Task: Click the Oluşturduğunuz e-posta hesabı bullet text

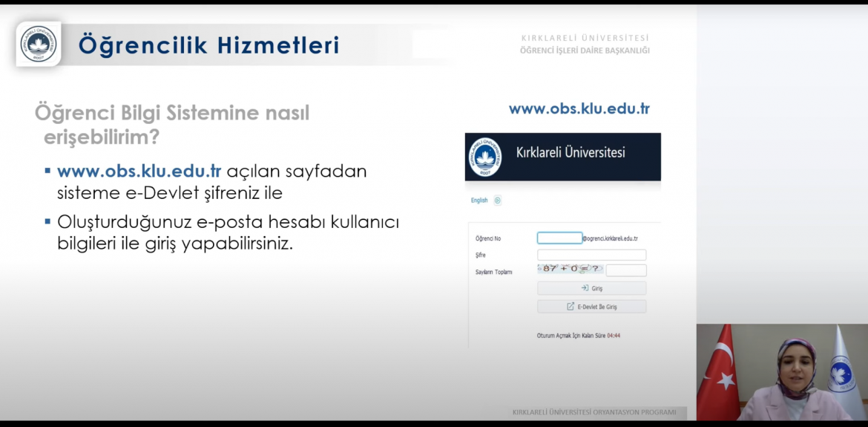Action: 228,232
